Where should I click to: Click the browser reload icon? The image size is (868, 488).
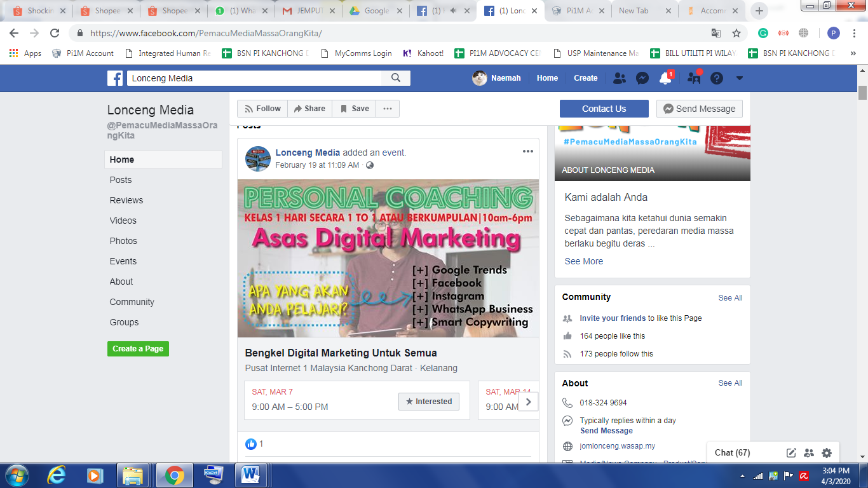(x=55, y=33)
